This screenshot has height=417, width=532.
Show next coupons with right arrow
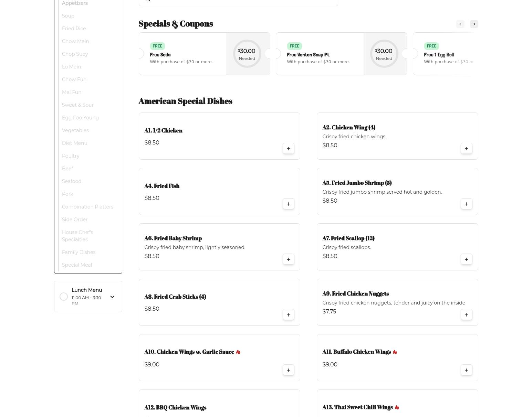pos(474,24)
